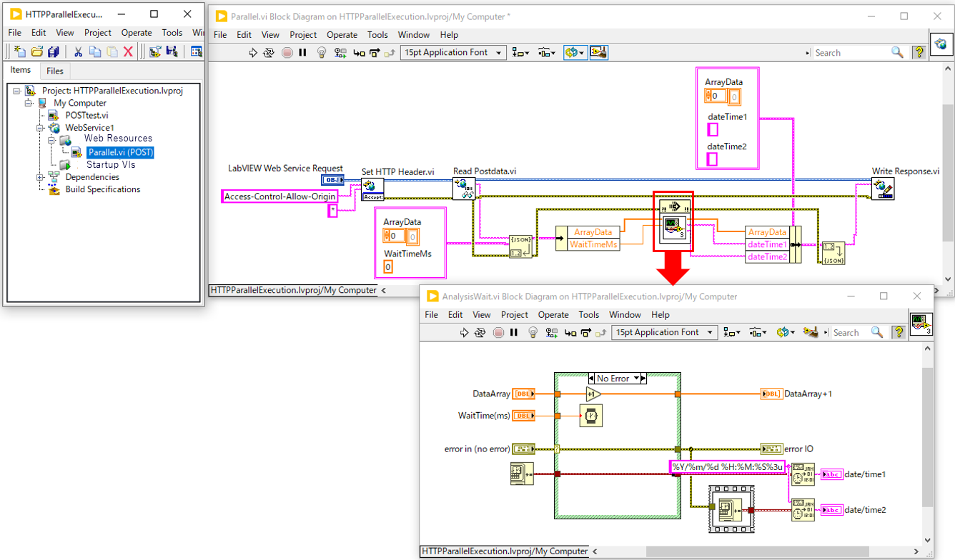Click magnifier search icon in Parallel.vi
Screen dimensions: 955x560
pos(897,52)
